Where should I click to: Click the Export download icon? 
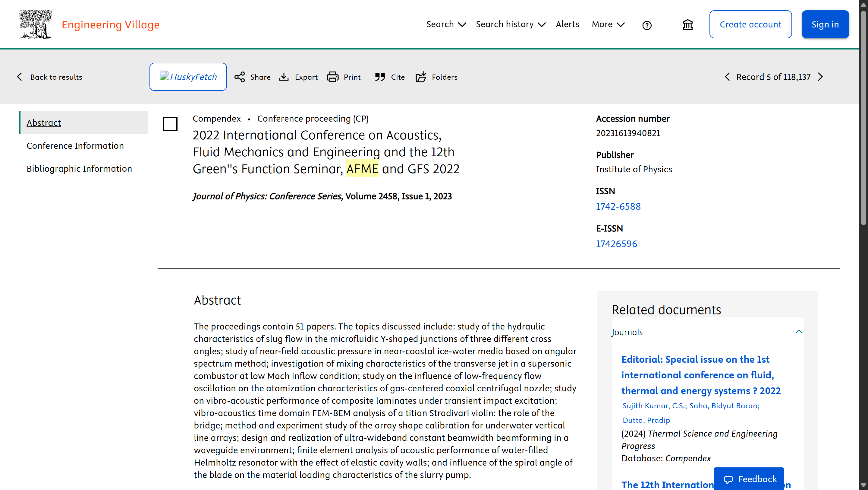(284, 77)
